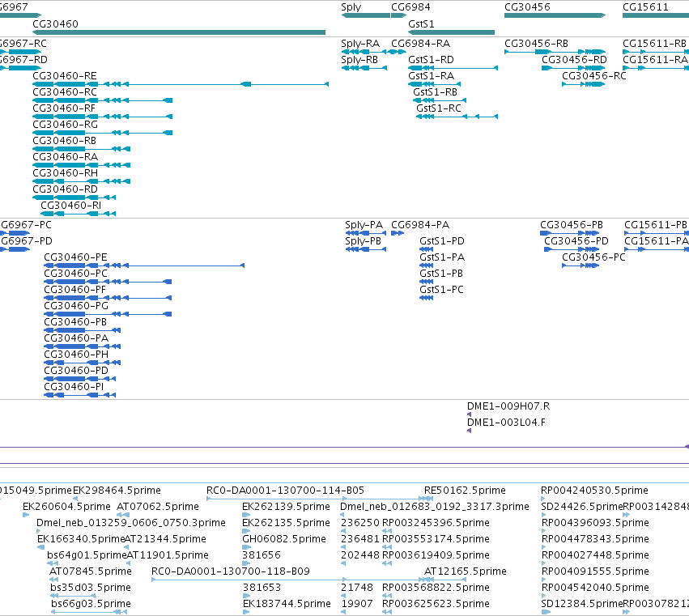This screenshot has height=616, width=689.
Task: Select transcript GstS1-RA
Action: click(x=431, y=76)
